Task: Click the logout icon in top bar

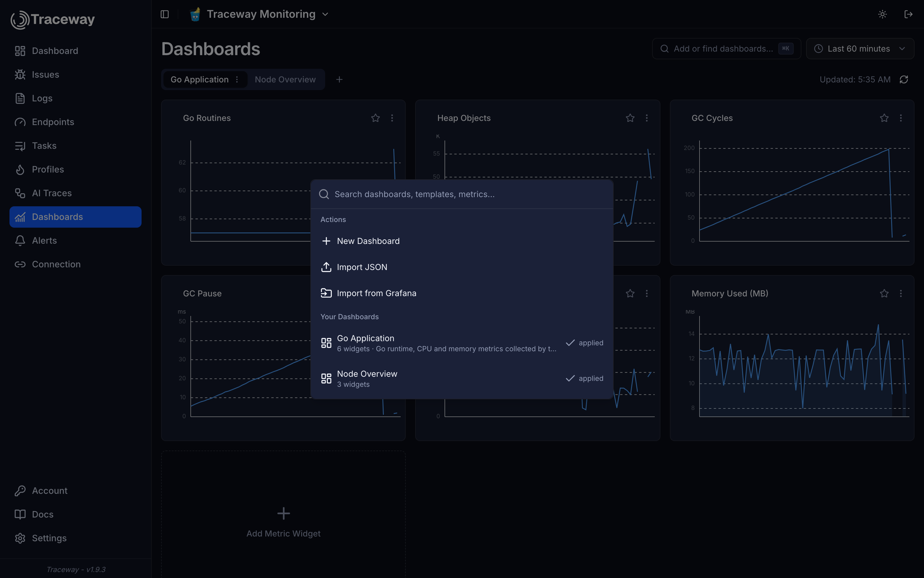Action: pyautogui.click(x=908, y=14)
